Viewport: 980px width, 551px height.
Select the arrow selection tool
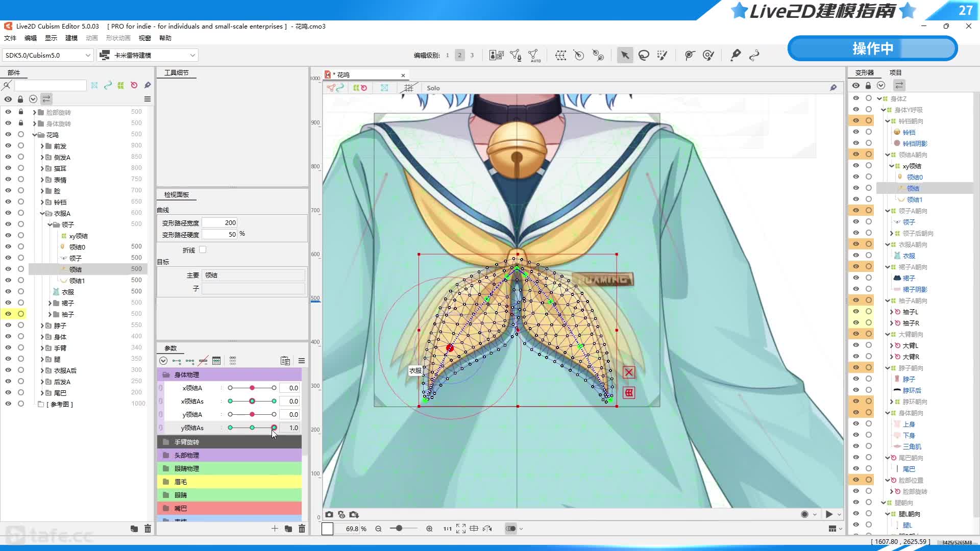(625, 55)
